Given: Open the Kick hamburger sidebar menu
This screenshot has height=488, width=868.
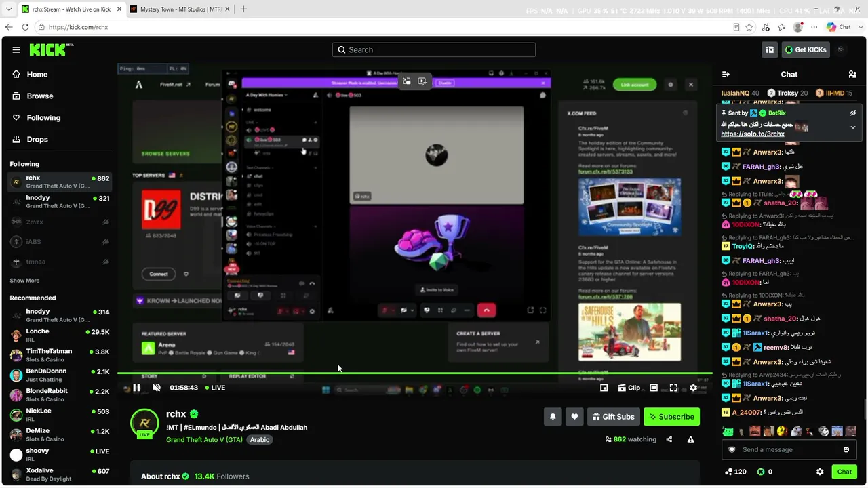Looking at the screenshot, I should tap(16, 49).
